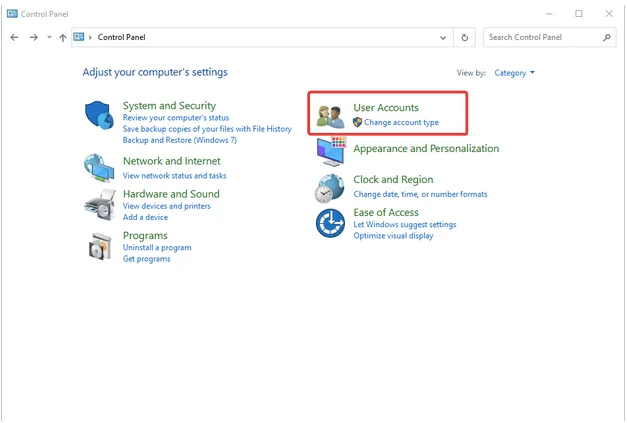Expand the address bar history dropdown
The height and width of the screenshot is (423, 627).
(x=443, y=38)
